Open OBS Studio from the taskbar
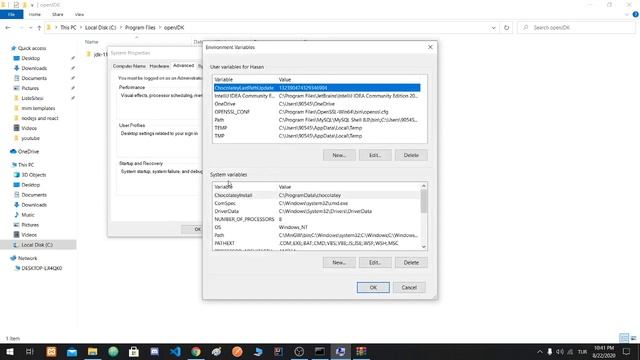Screen dimensions: 640x360 (299, 351)
